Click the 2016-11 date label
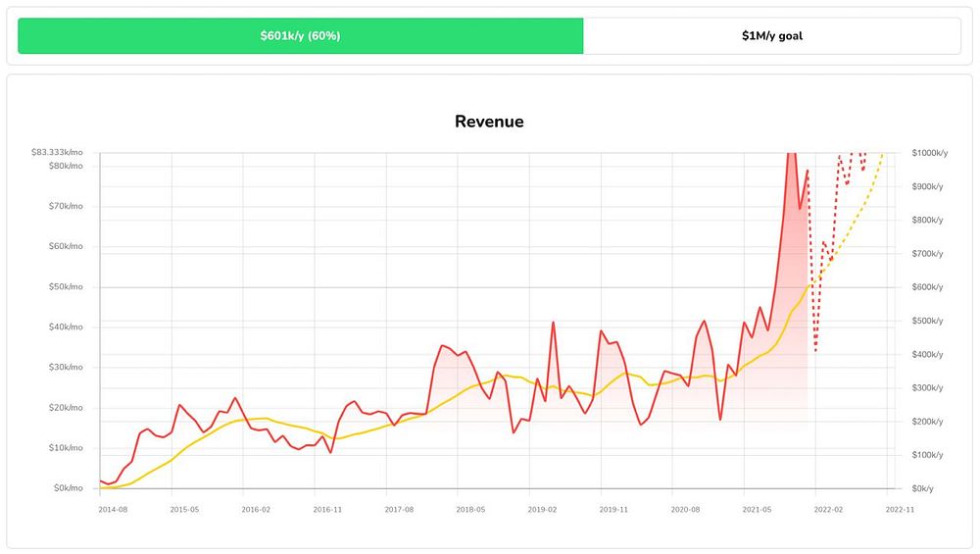The width and height of the screenshot is (980, 554). point(327,510)
